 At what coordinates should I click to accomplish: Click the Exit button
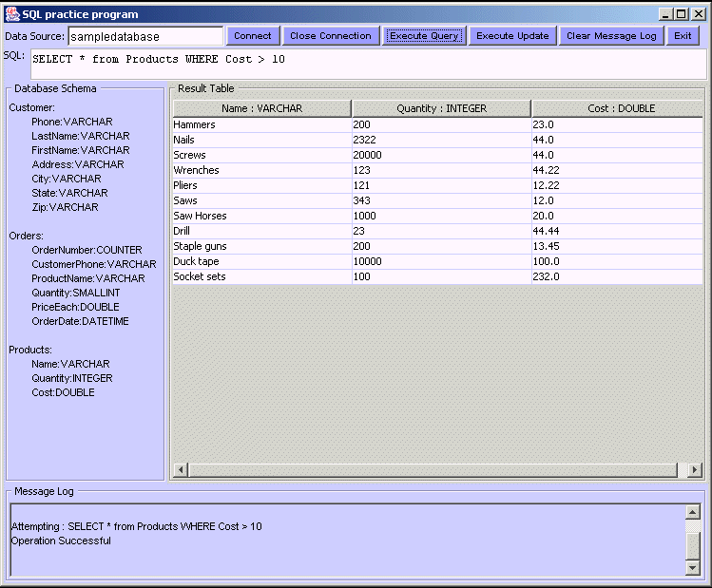(683, 36)
